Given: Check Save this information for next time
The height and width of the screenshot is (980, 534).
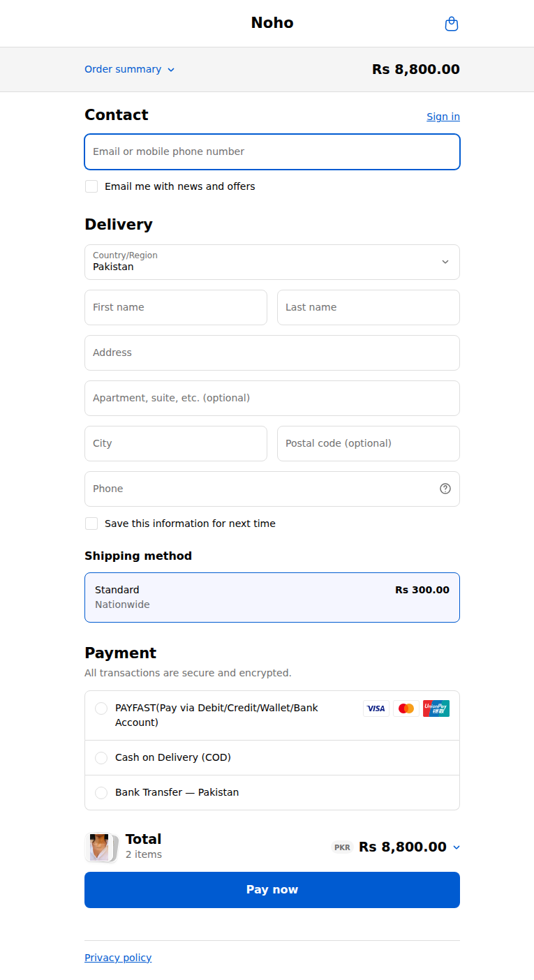Looking at the screenshot, I should 91,524.
